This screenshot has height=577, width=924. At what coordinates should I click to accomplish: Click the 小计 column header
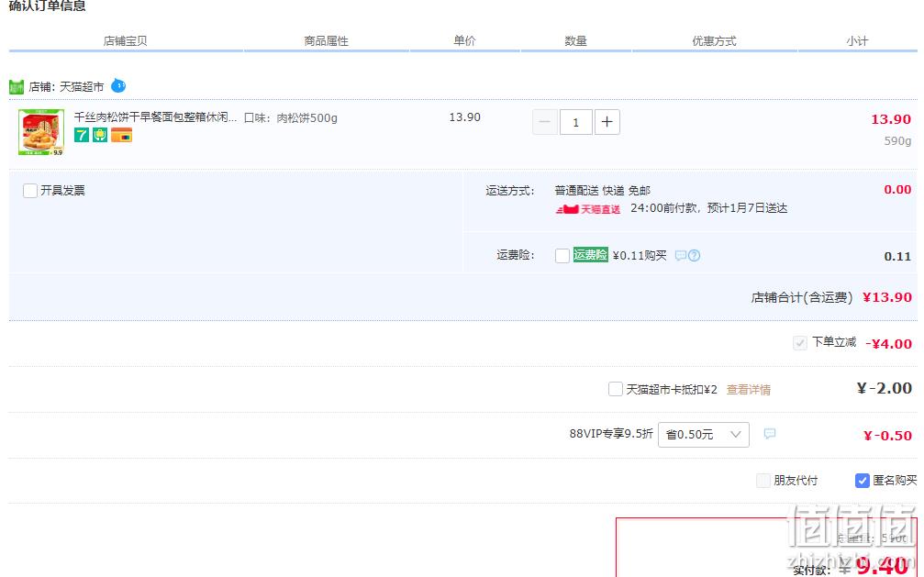(x=857, y=40)
